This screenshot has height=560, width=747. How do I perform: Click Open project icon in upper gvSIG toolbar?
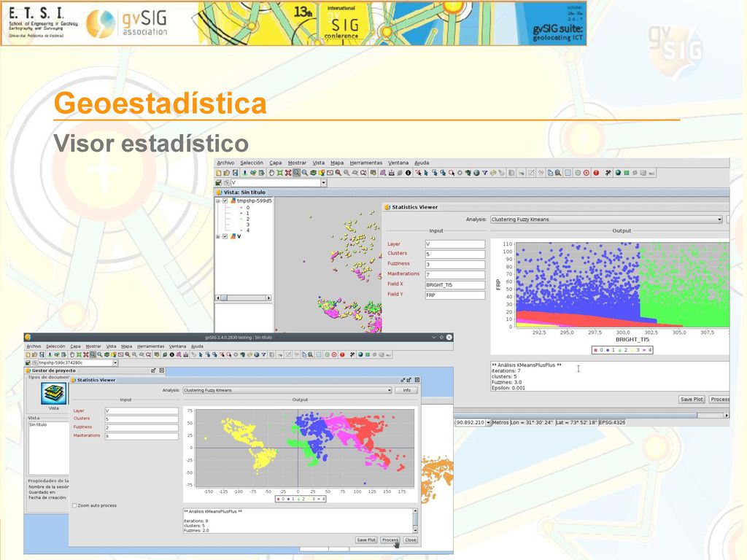pos(227,173)
